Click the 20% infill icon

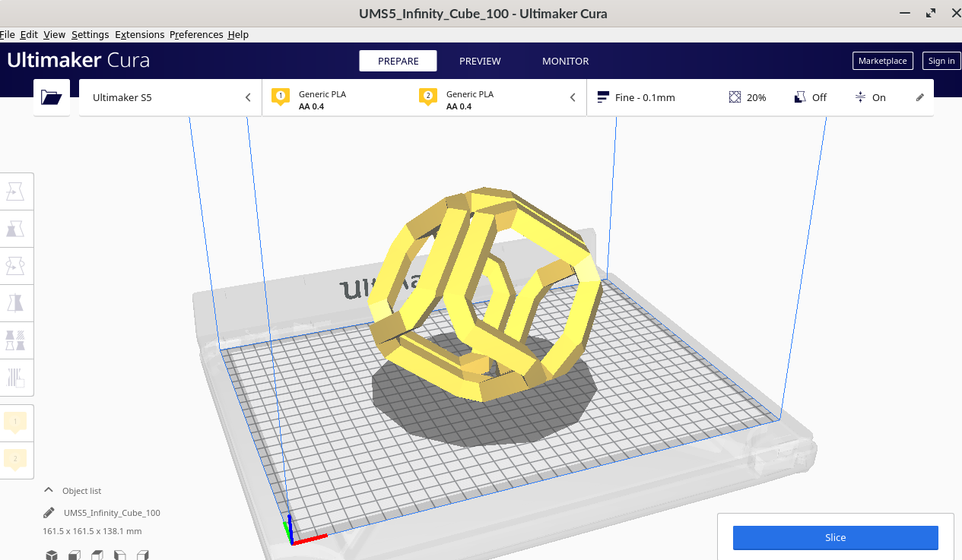click(x=735, y=97)
